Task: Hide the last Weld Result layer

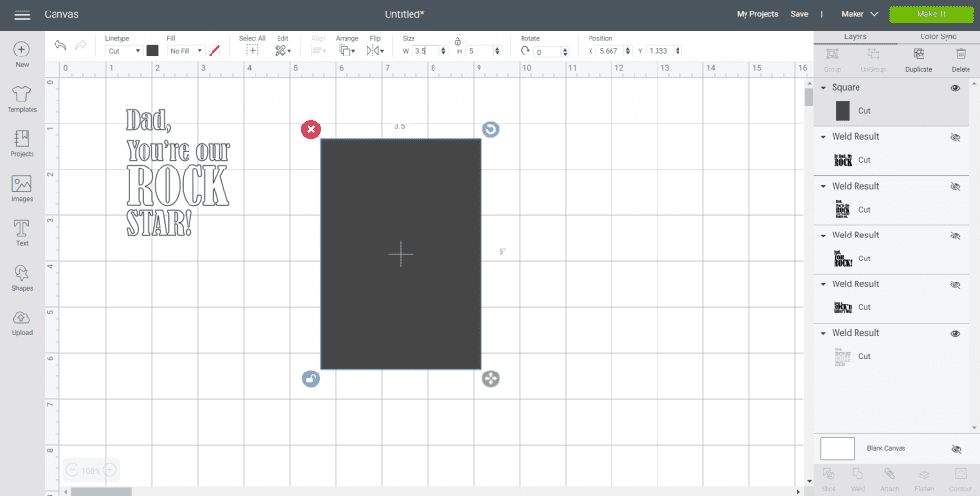Action: (955, 334)
